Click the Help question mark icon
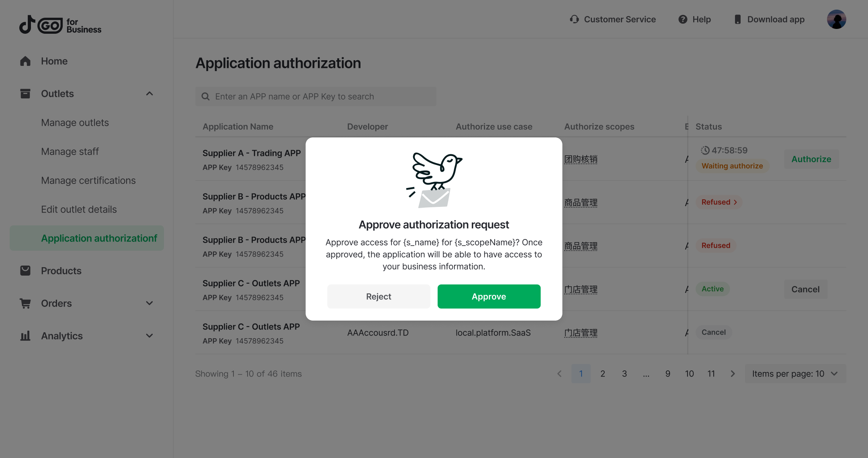The image size is (868, 458). [x=683, y=19]
